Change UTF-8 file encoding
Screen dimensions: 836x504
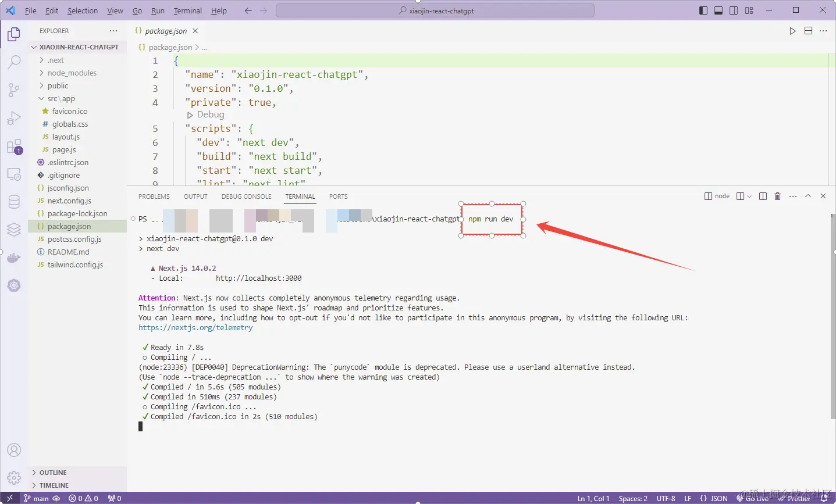tap(666, 498)
